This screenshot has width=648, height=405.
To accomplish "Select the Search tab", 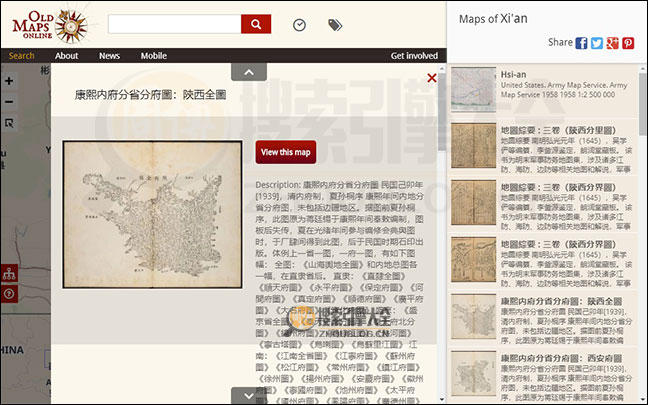I will 21,56.
